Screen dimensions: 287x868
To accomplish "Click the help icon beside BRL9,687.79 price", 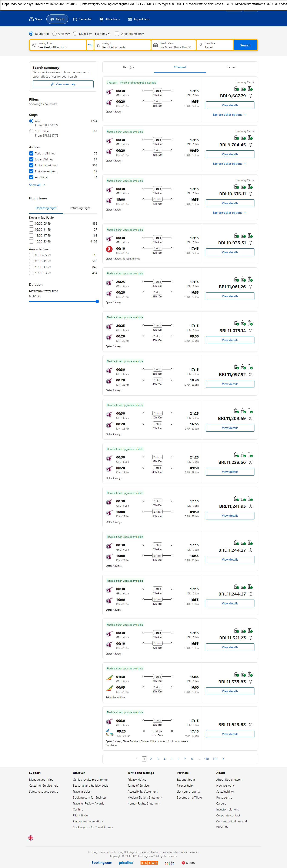I will point(250,96).
